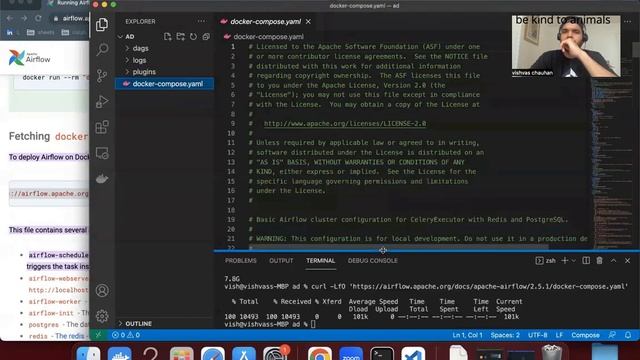Screen dimensions: 640x360
Task: Show errors and warnings count in status bar
Action: coord(126,335)
